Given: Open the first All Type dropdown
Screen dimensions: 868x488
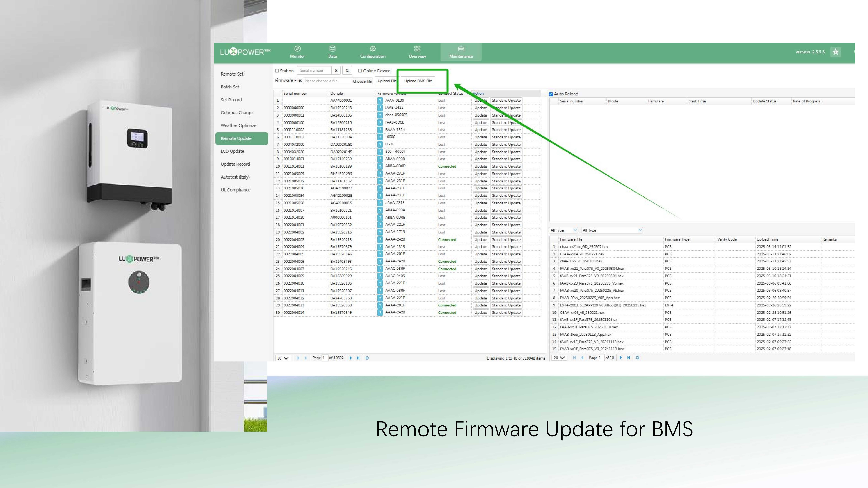Looking at the screenshot, I should (x=563, y=230).
